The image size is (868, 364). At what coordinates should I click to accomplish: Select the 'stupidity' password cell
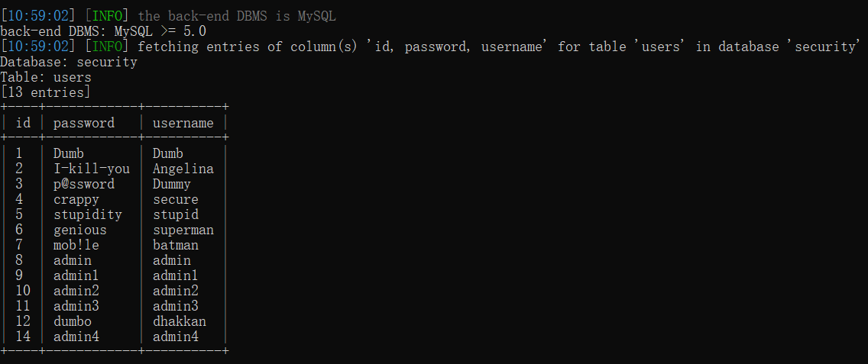[88, 214]
